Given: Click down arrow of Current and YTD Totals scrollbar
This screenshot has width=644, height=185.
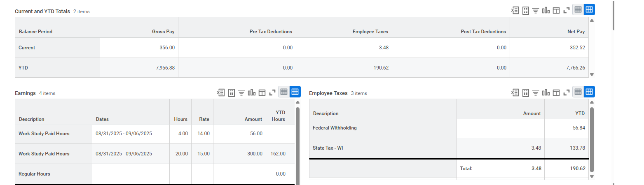Looking at the screenshot, I should [592, 75].
